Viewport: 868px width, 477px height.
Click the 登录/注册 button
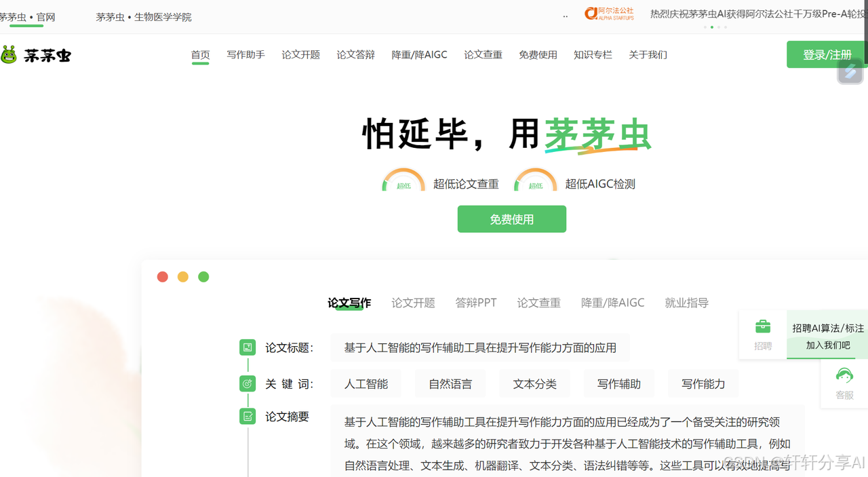point(827,54)
